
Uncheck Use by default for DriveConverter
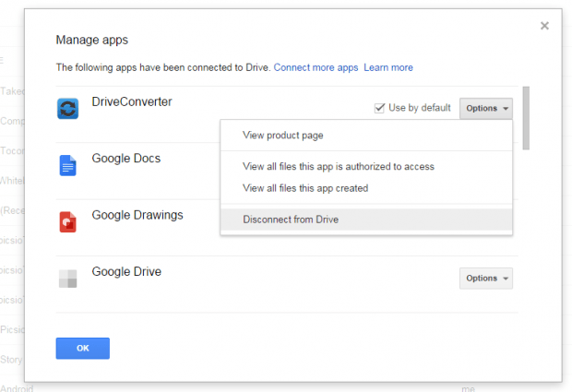pyautogui.click(x=379, y=108)
